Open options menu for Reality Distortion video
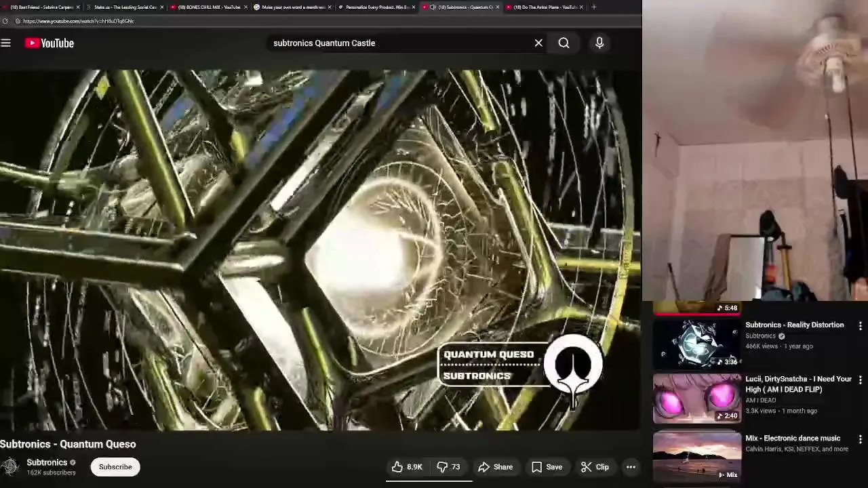The width and height of the screenshot is (868, 488). (860, 326)
